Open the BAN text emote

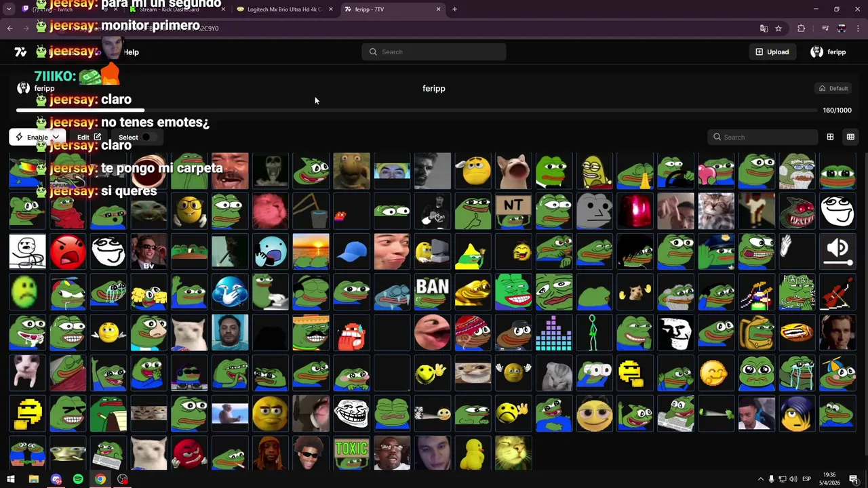pos(433,292)
